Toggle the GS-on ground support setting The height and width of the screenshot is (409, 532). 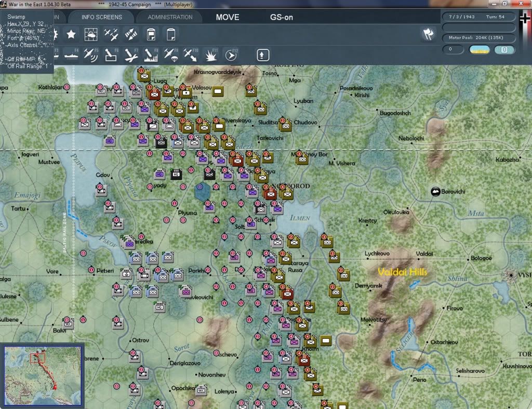(281, 17)
